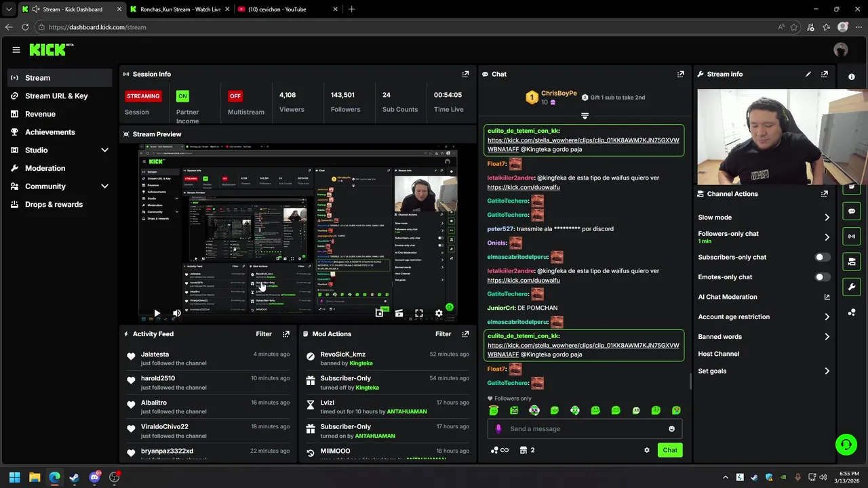
Task: Open Host Channel action
Action: click(718, 354)
